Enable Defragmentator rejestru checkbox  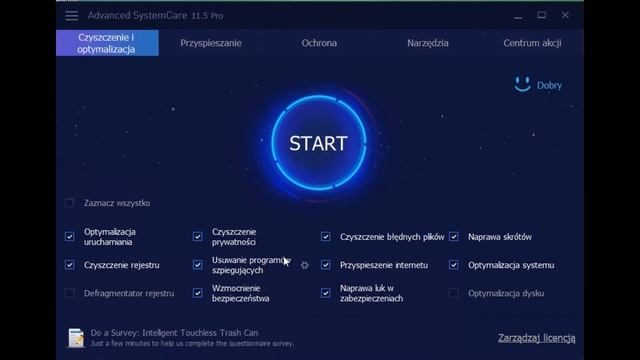(69, 293)
